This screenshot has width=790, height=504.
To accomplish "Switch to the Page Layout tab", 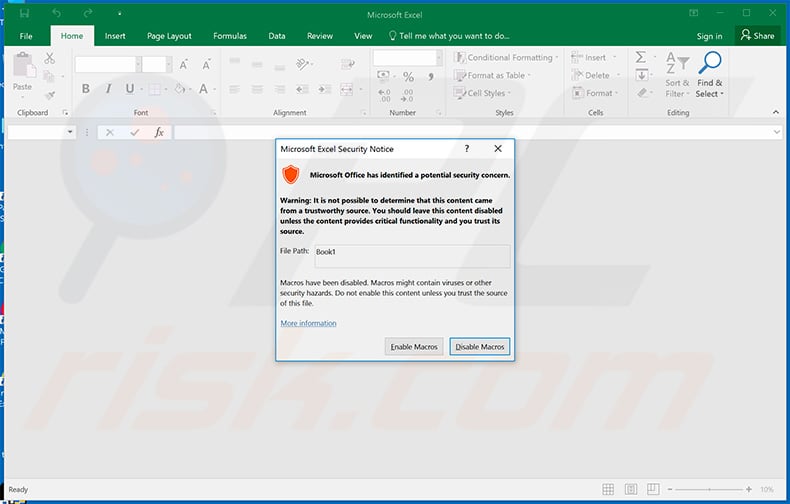I will coord(169,36).
